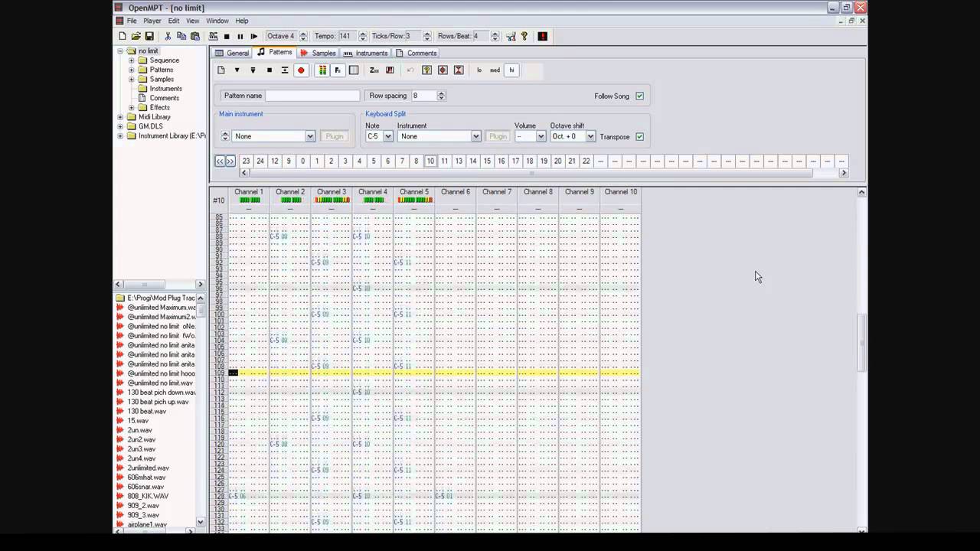Switch to the General tab
Viewport: 980px width, 551px height.
pyautogui.click(x=231, y=53)
